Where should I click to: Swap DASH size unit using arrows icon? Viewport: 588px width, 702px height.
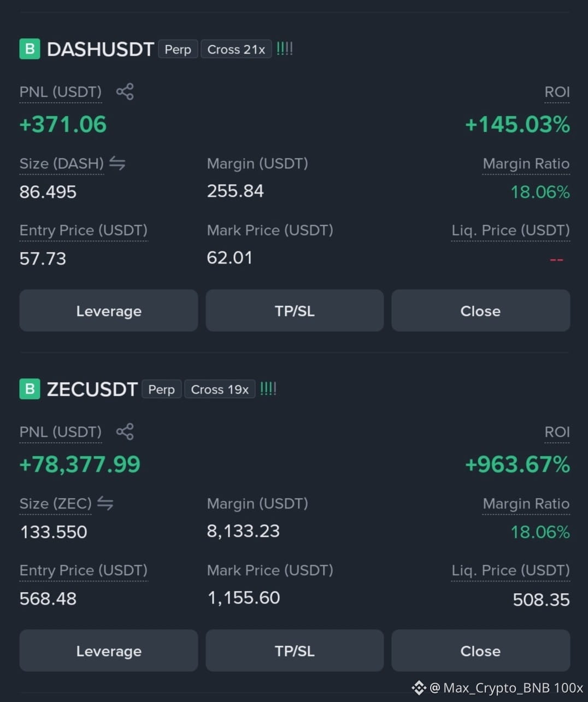coord(117,163)
